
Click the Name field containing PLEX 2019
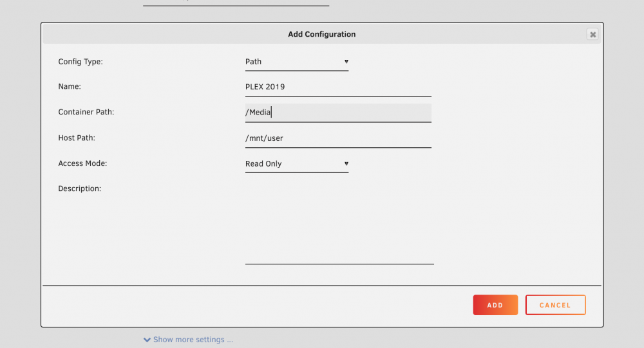click(338, 87)
